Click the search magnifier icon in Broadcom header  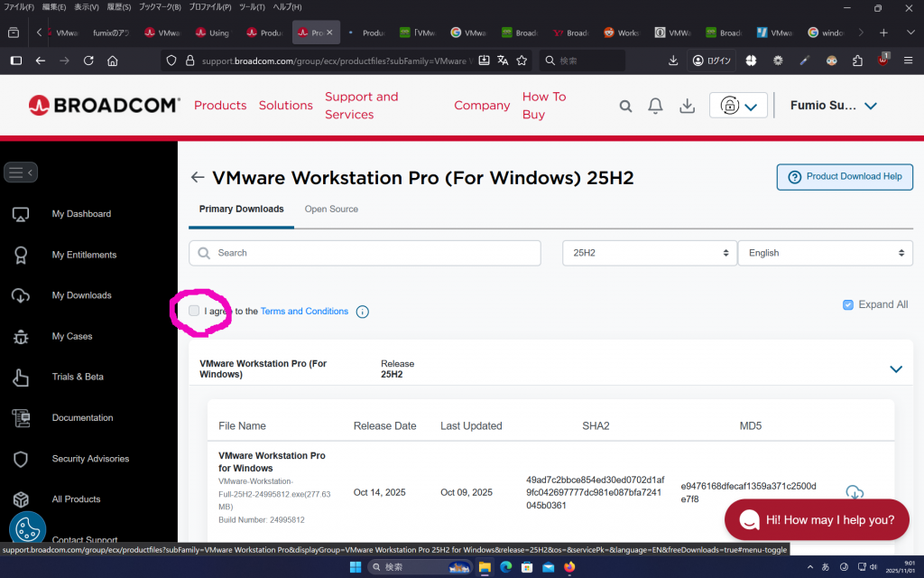(625, 106)
